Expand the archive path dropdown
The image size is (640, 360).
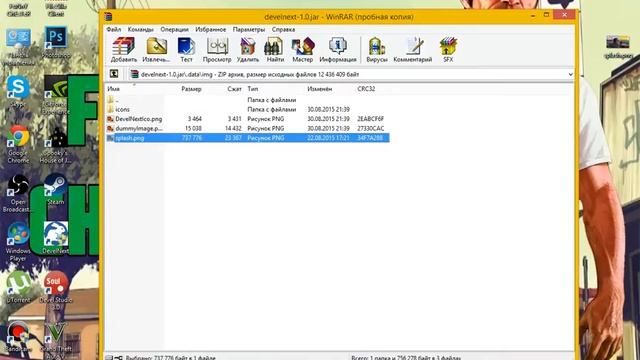[x=570, y=74]
